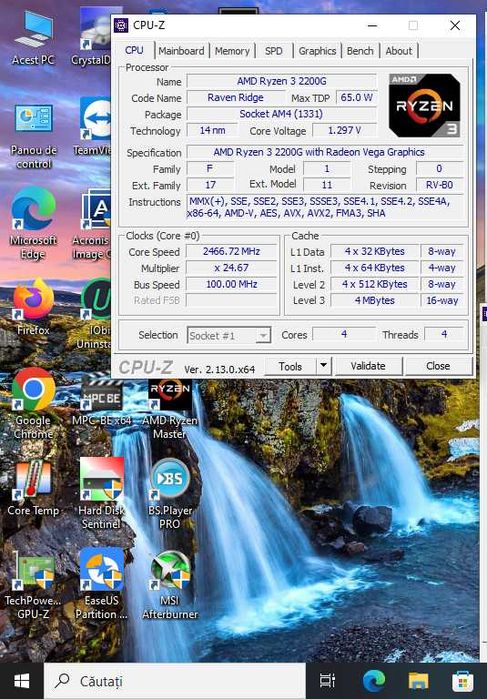Image resolution: width=487 pixels, height=699 pixels.
Task: Click the Ext. Model 11 value
Action: pyautogui.click(x=327, y=185)
